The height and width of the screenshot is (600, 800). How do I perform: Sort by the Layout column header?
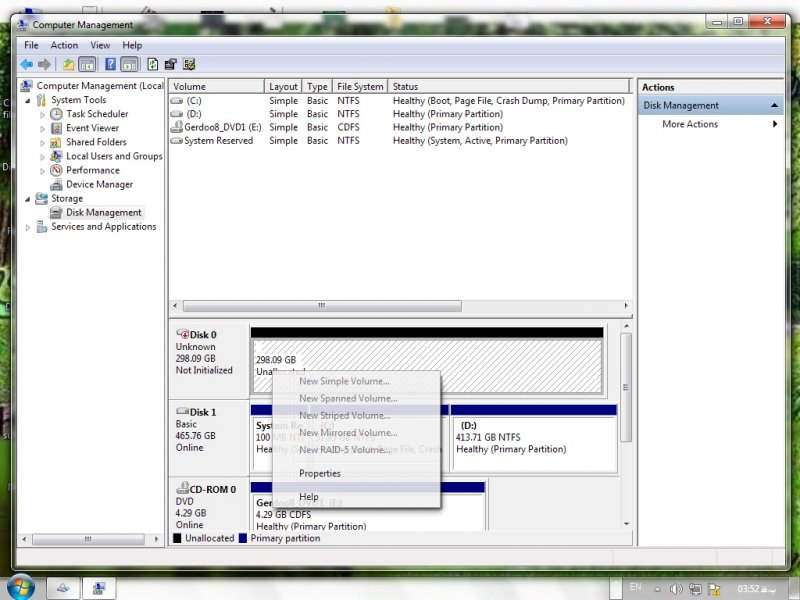283,86
